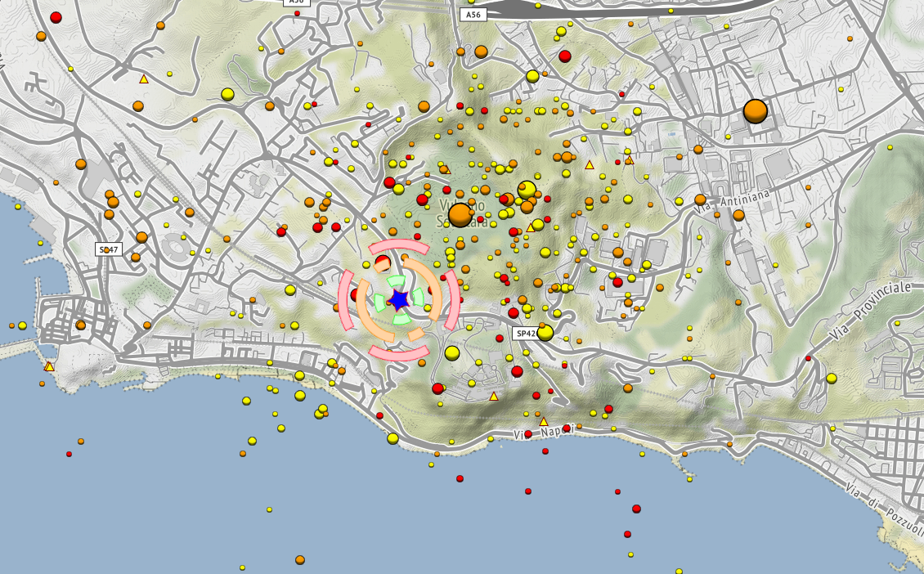Select the orange middle ring around the epicenter star

pyautogui.click(x=399, y=300)
